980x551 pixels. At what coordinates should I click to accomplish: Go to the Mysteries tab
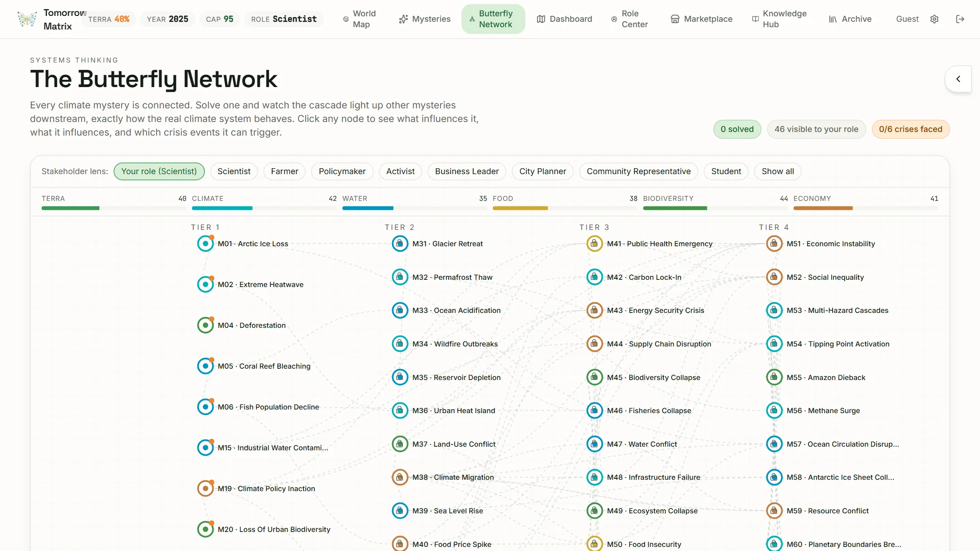(x=425, y=19)
